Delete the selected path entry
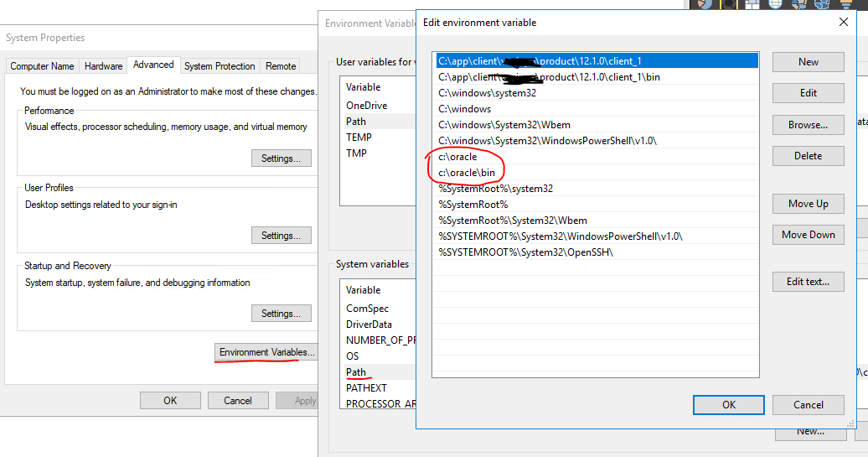868x457 pixels. [x=809, y=156]
